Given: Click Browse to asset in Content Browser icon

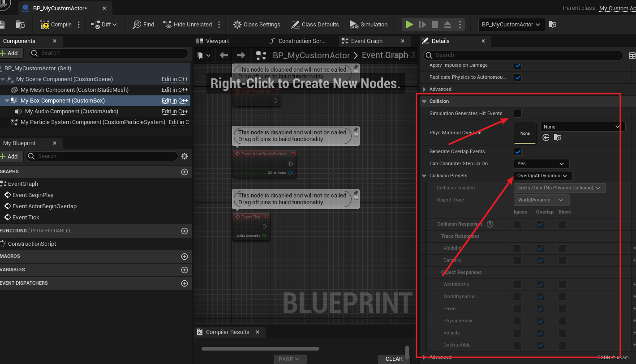Looking at the screenshot, I should [x=21, y=25].
